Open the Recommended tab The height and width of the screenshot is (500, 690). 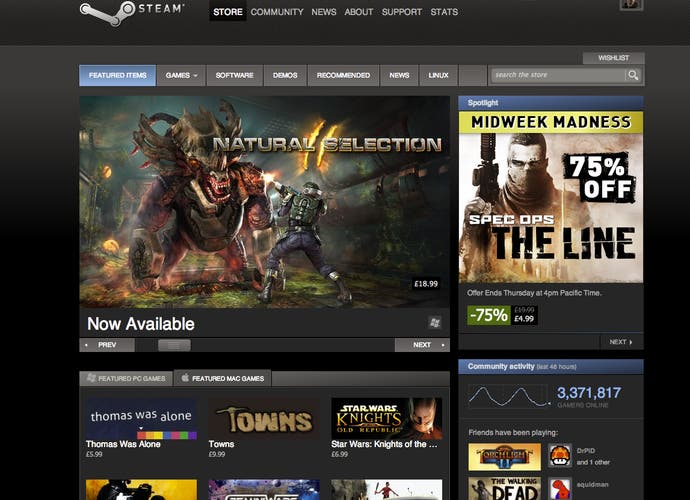(343, 75)
